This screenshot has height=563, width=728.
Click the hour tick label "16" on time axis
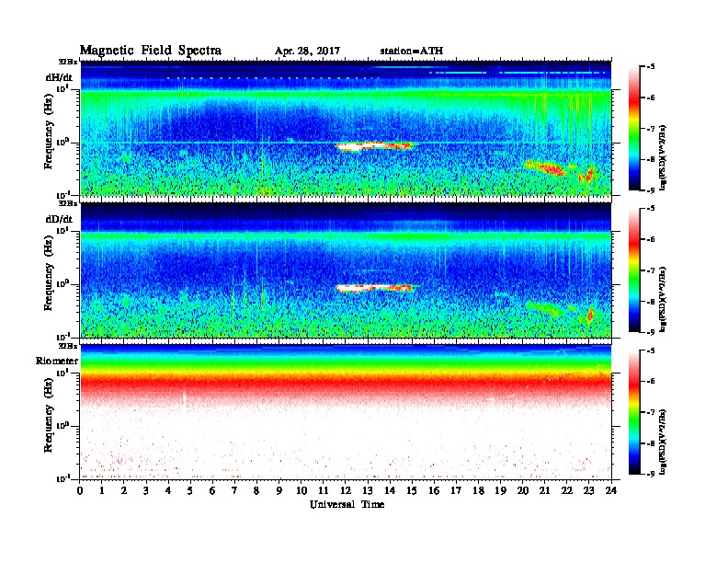[434, 490]
